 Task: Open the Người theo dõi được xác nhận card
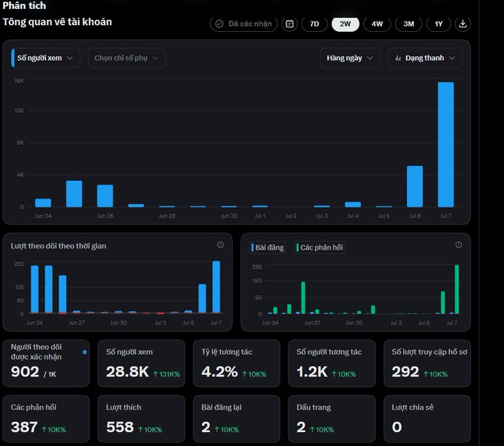click(46, 363)
